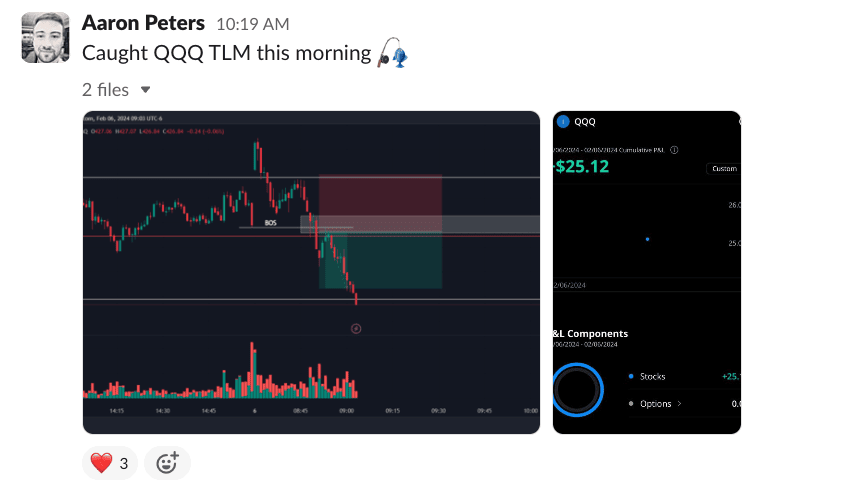Click the blue Stocks legend dot
Image resolution: width=860 pixels, height=484 pixels.
(630, 376)
